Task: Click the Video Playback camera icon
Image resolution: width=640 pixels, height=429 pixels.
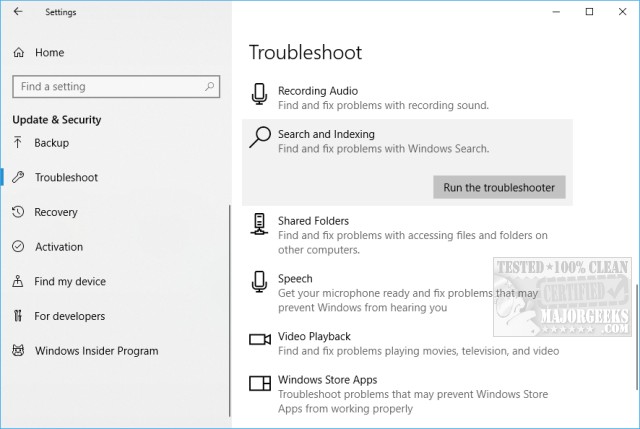Action: (x=260, y=340)
